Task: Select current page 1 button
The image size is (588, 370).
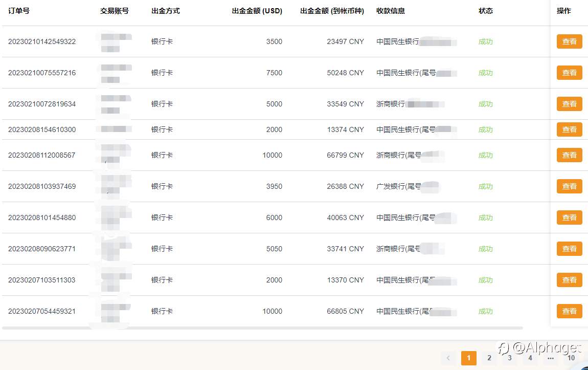Action: 469,358
